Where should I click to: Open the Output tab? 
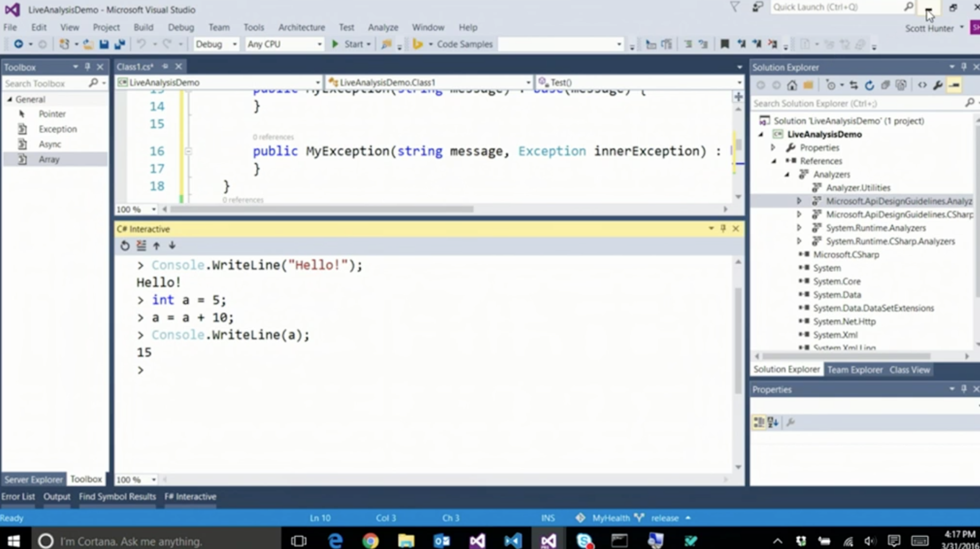coord(56,497)
